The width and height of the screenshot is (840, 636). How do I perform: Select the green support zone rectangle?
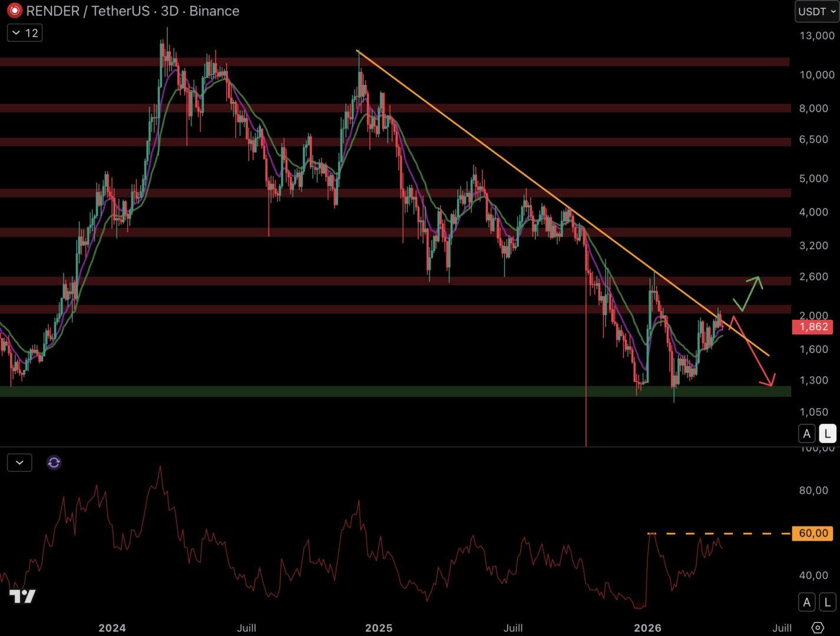pos(353,391)
